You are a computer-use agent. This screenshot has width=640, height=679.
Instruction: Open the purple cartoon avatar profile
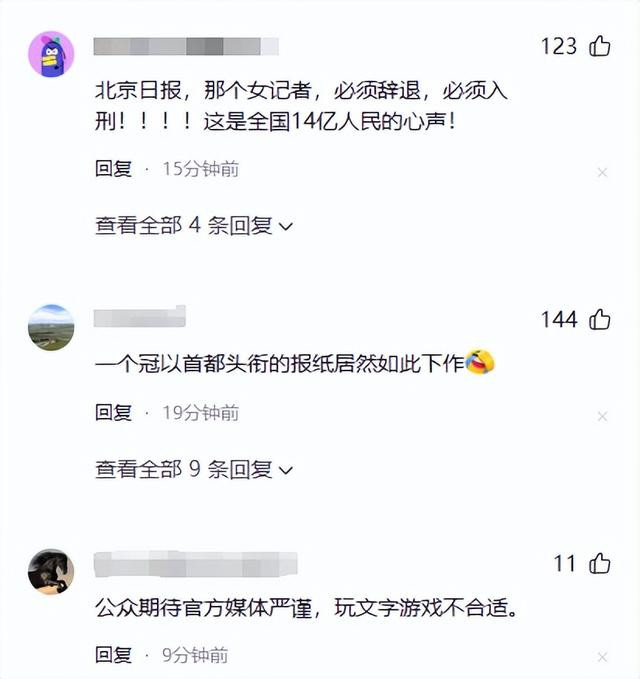[x=51, y=54]
